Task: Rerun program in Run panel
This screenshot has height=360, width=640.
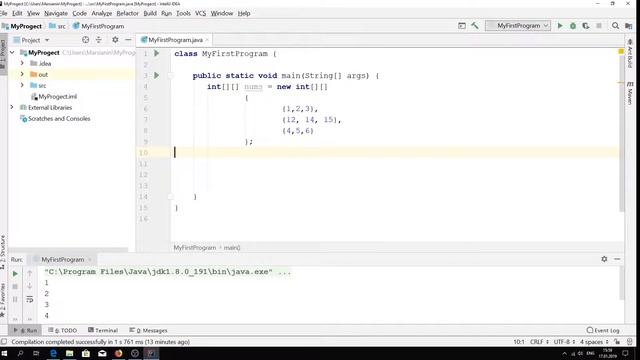Action: click(x=15, y=273)
